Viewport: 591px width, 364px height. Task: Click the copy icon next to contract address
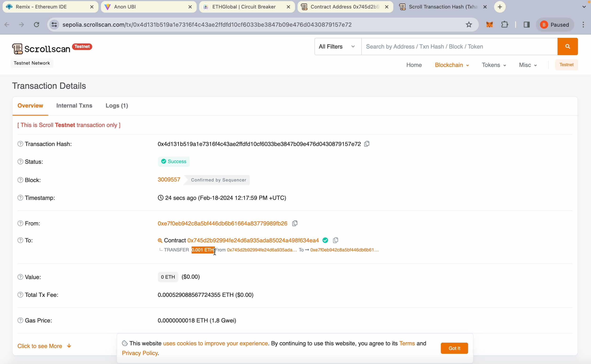pyautogui.click(x=336, y=240)
